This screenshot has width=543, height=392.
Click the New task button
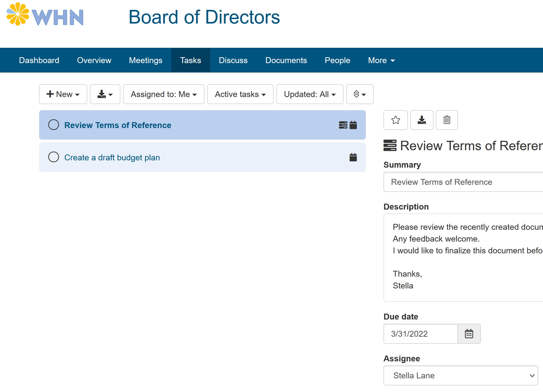[x=63, y=94]
